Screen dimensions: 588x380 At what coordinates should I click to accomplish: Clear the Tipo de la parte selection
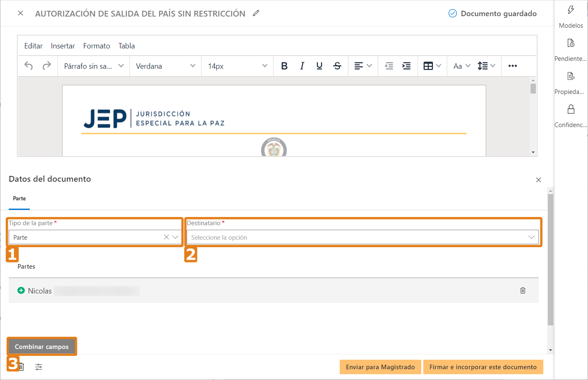tap(166, 237)
